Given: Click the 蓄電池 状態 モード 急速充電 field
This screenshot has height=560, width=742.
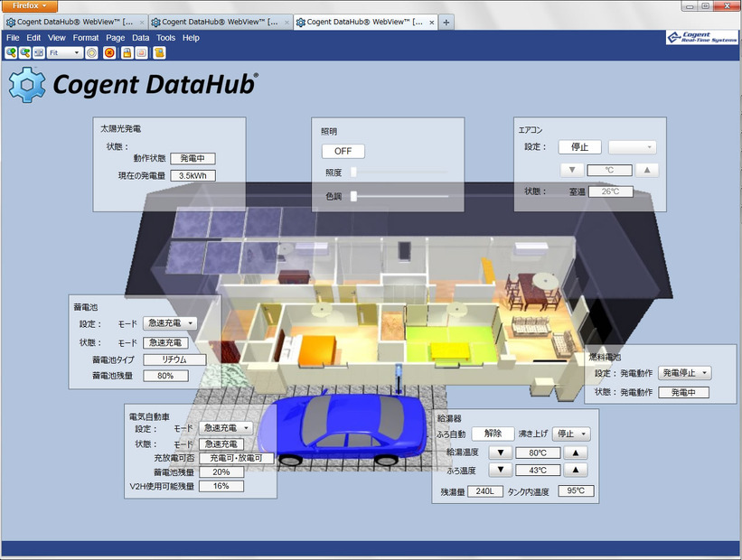Looking at the screenshot, I should pyautogui.click(x=165, y=342).
